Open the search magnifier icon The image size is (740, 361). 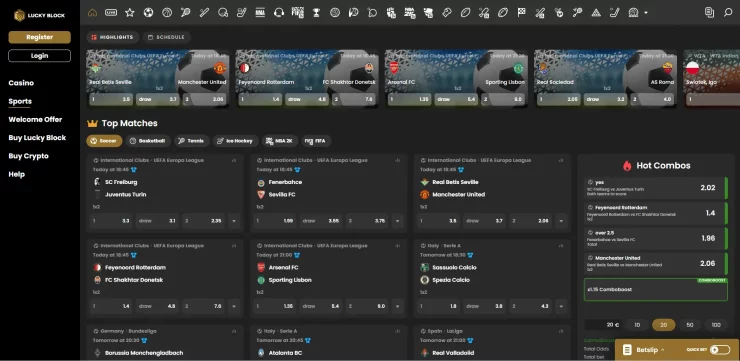click(728, 13)
